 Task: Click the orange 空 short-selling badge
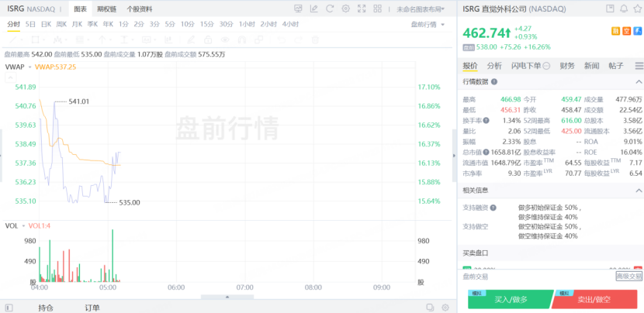click(626, 31)
